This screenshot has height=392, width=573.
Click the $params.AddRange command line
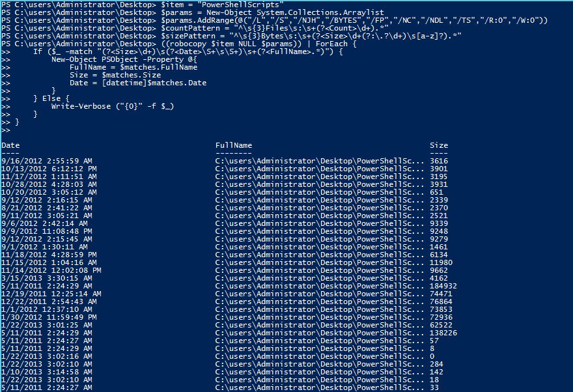click(274, 20)
